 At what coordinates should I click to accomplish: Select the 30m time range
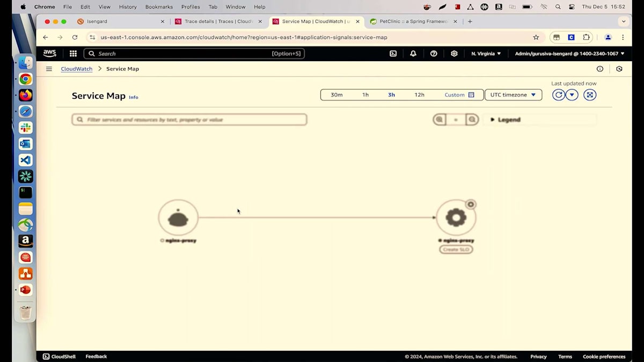pos(336,95)
